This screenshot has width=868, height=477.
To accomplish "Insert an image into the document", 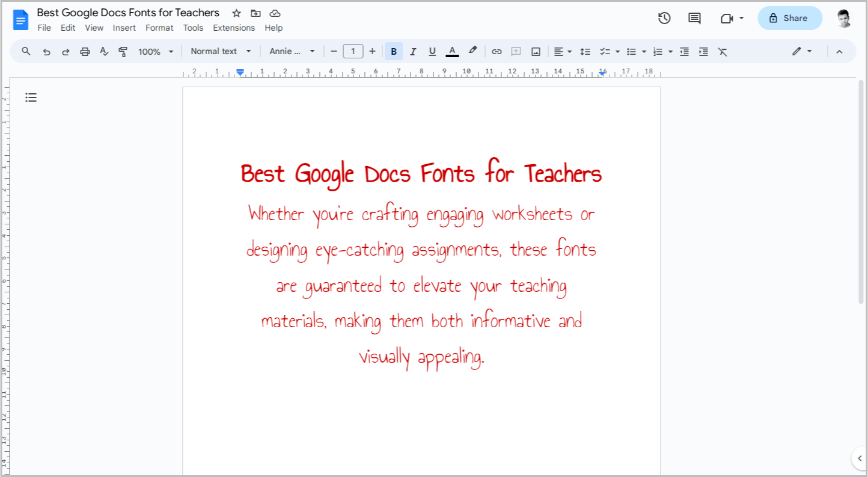I will (x=536, y=51).
